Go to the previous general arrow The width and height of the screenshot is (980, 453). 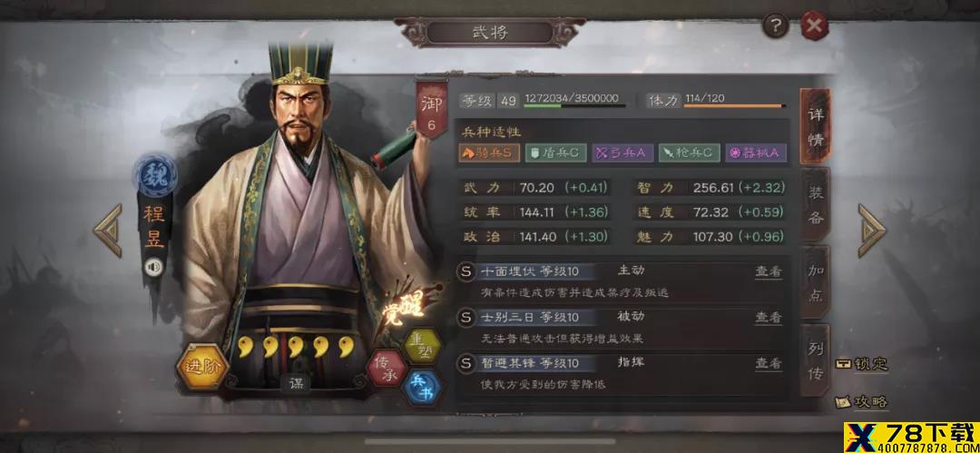click(x=109, y=231)
